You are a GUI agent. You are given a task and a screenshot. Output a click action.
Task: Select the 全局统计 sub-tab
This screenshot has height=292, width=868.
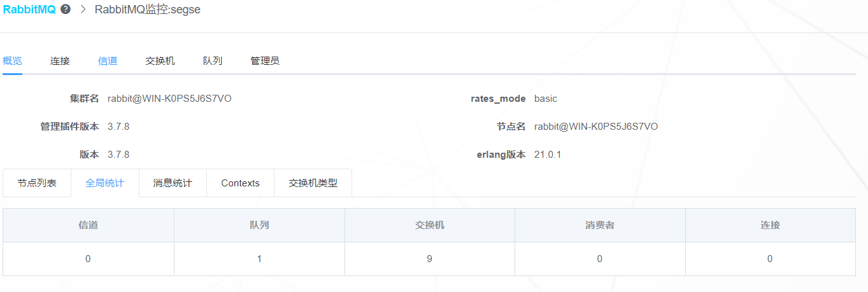pyautogui.click(x=105, y=183)
